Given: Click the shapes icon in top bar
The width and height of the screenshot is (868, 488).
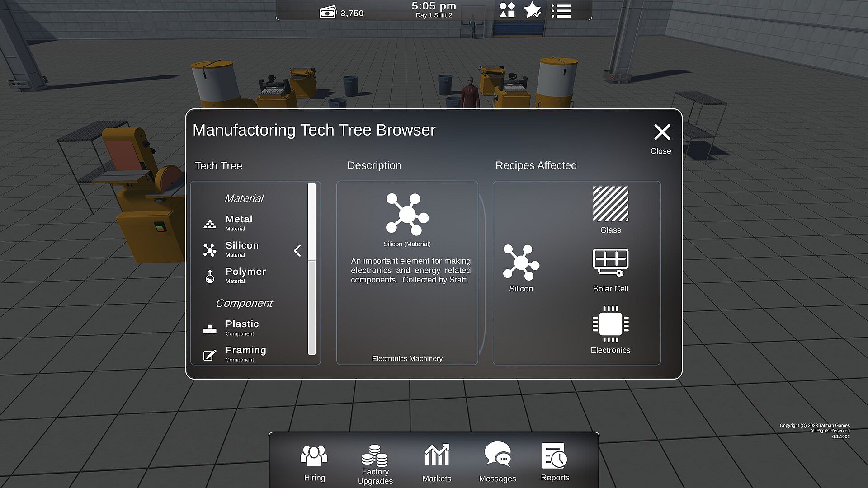Looking at the screenshot, I should pos(507,10).
